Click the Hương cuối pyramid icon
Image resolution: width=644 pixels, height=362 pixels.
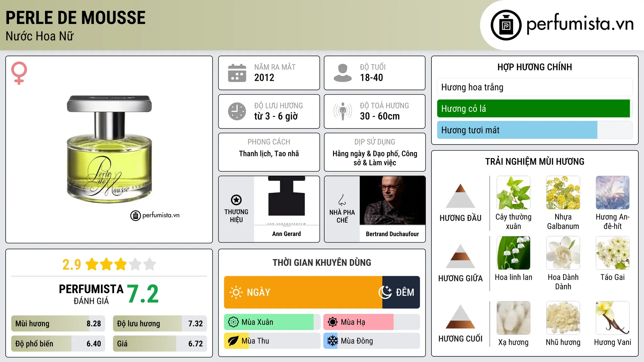pyautogui.click(x=461, y=316)
